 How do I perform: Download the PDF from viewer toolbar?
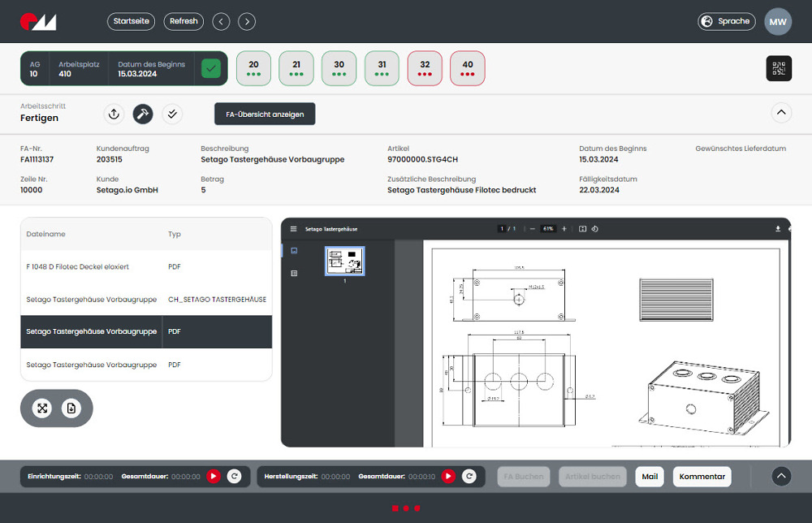[x=777, y=229]
